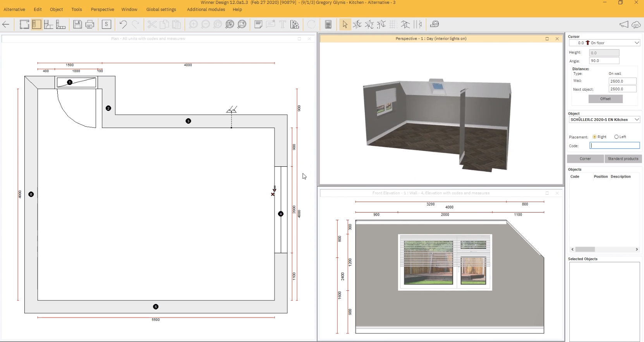This screenshot has height=342, width=644.
Task: Open the cursor On floor dropdown
Action: pos(637,43)
